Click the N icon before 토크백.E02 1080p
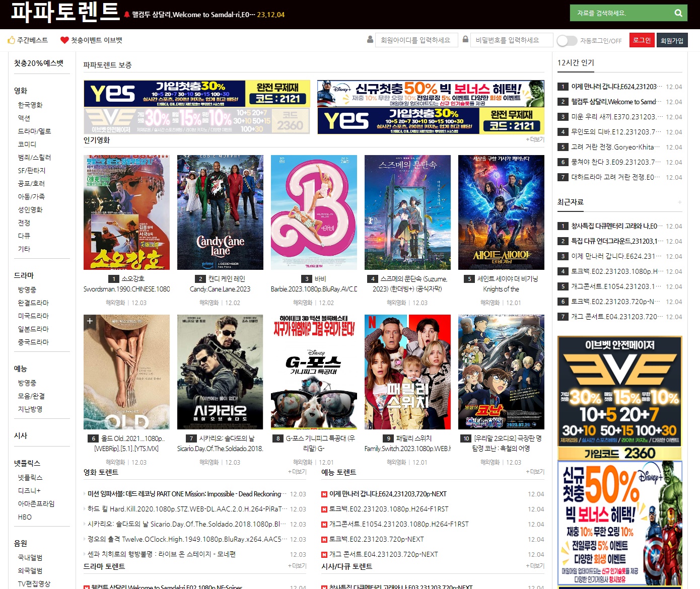Image resolution: width=700 pixels, height=589 pixels. click(x=324, y=509)
